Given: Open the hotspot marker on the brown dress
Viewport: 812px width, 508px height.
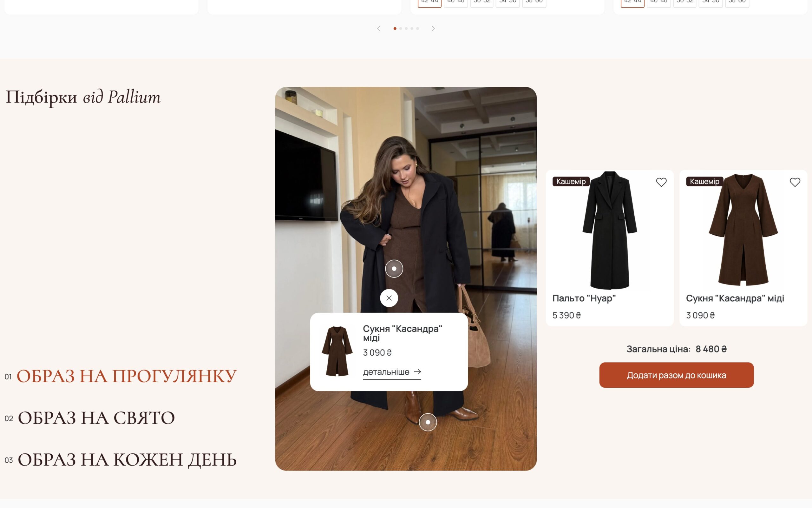Looking at the screenshot, I should coord(394,269).
